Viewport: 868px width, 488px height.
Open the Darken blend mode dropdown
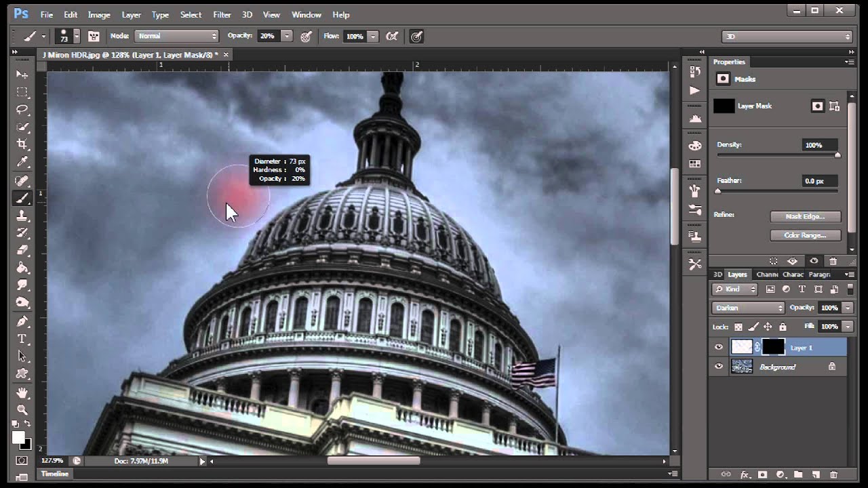[748, 308]
